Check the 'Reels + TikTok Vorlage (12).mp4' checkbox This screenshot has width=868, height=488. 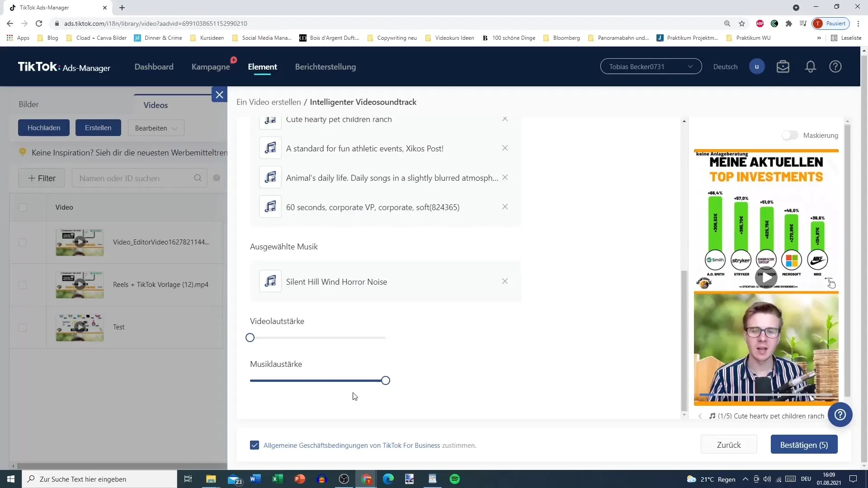[23, 285]
